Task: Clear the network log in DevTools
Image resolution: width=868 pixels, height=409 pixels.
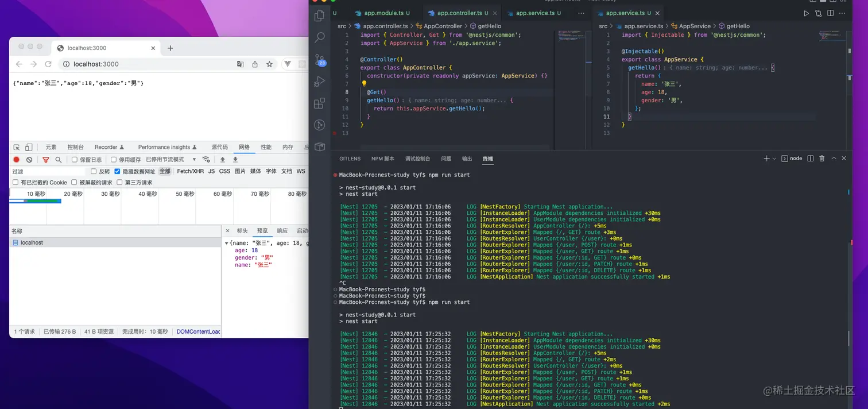Action: pos(29,160)
